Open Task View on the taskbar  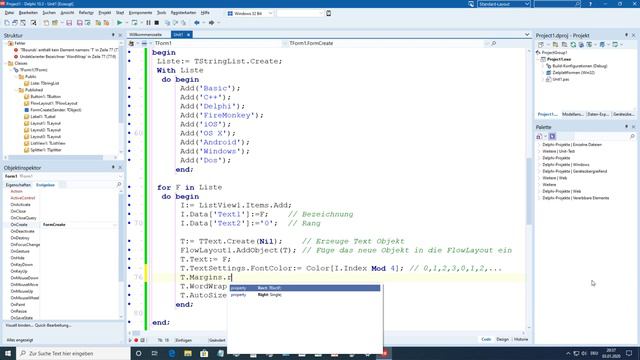(x=155, y=353)
